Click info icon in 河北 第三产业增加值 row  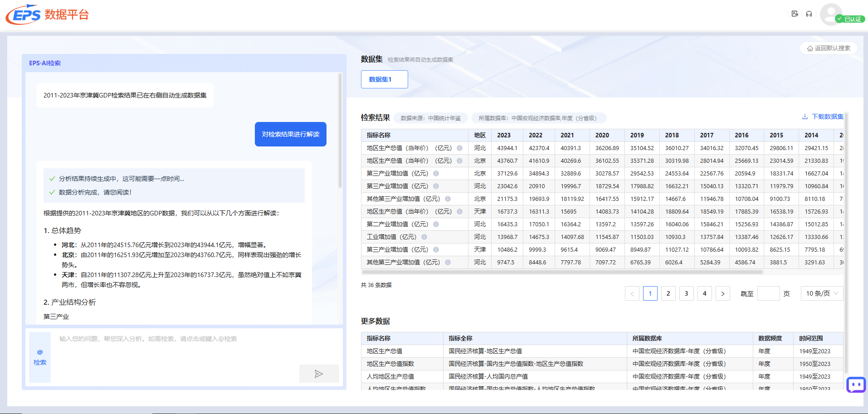pos(436,186)
